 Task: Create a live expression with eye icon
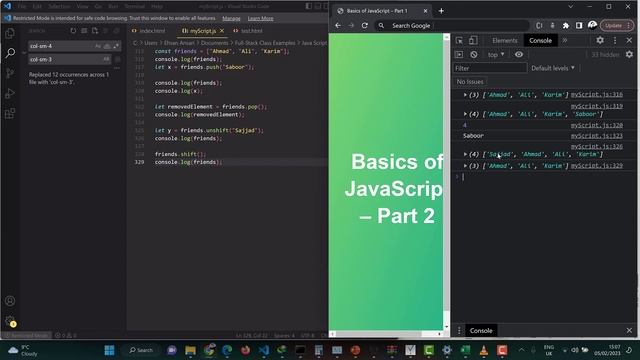(519, 55)
